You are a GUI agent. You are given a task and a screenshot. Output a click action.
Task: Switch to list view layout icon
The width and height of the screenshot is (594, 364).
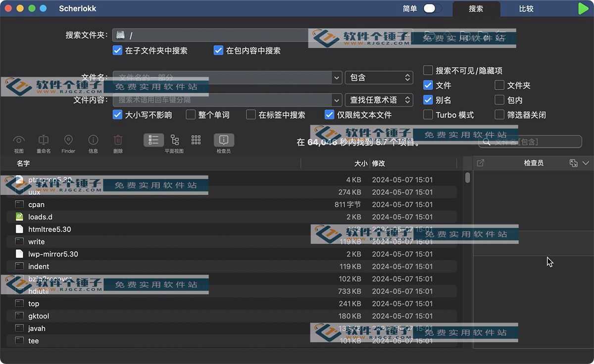pyautogui.click(x=153, y=140)
